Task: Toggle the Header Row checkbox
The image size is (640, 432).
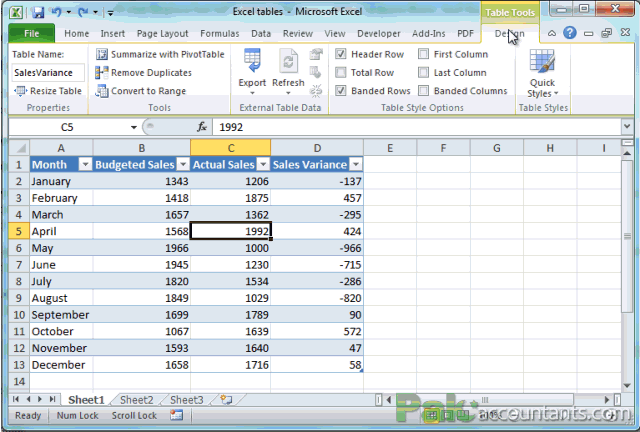Action: (x=341, y=54)
